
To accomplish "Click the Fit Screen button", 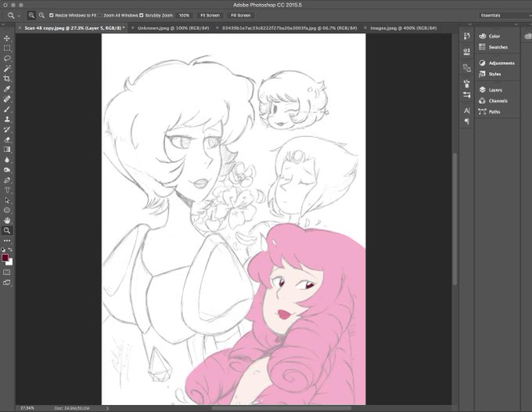I will 210,16.
